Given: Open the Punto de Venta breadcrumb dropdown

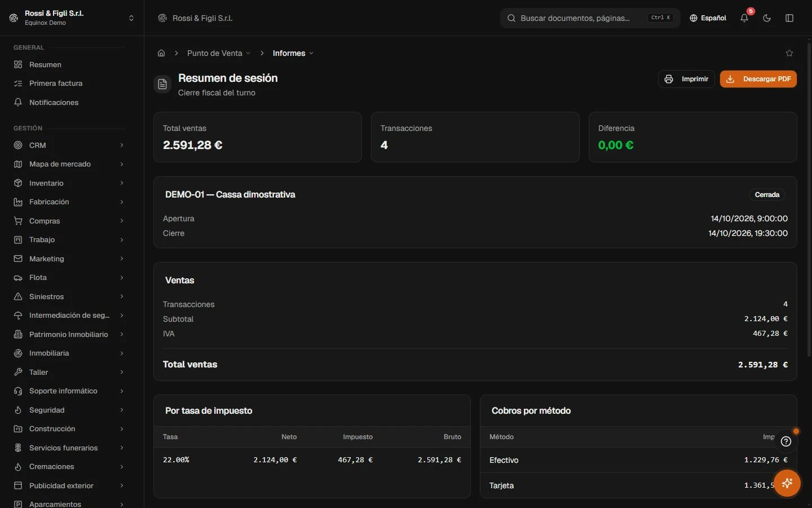Looking at the screenshot, I should pyautogui.click(x=219, y=53).
